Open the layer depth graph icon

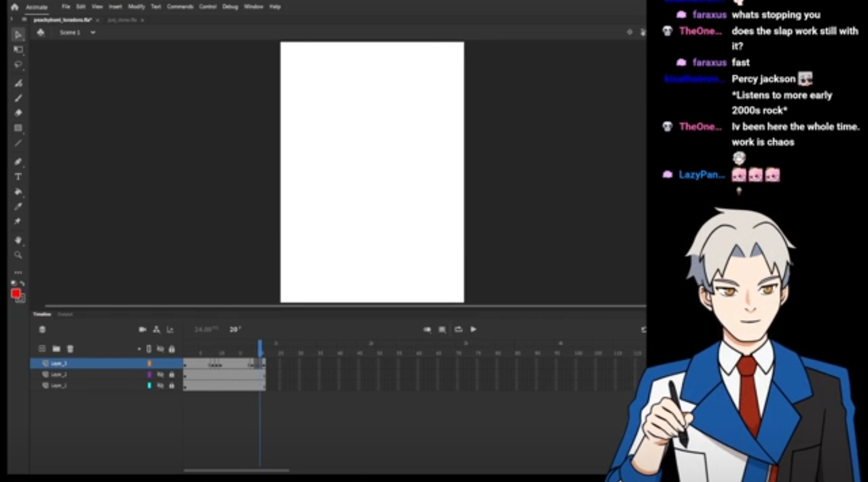point(170,330)
